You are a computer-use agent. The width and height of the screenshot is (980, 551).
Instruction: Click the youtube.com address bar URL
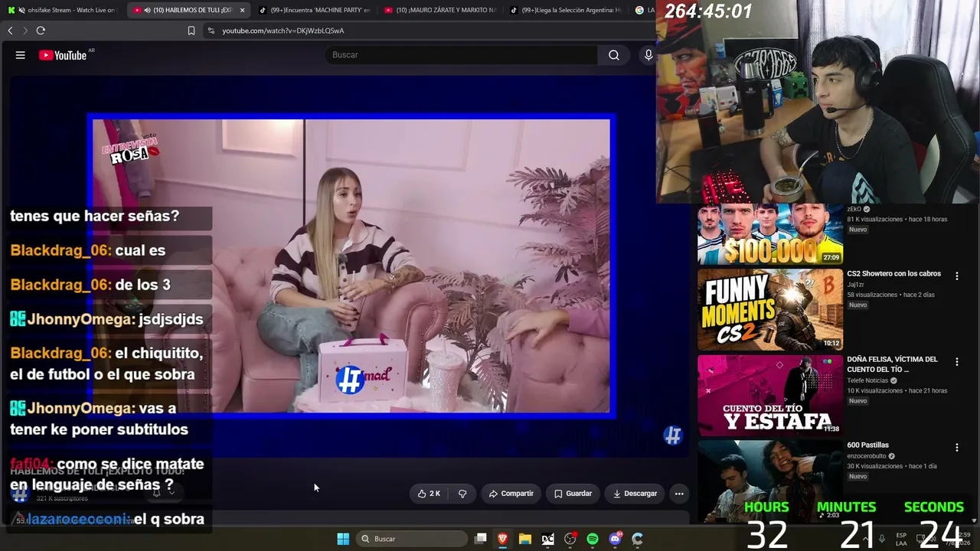[x=283, y=31]
